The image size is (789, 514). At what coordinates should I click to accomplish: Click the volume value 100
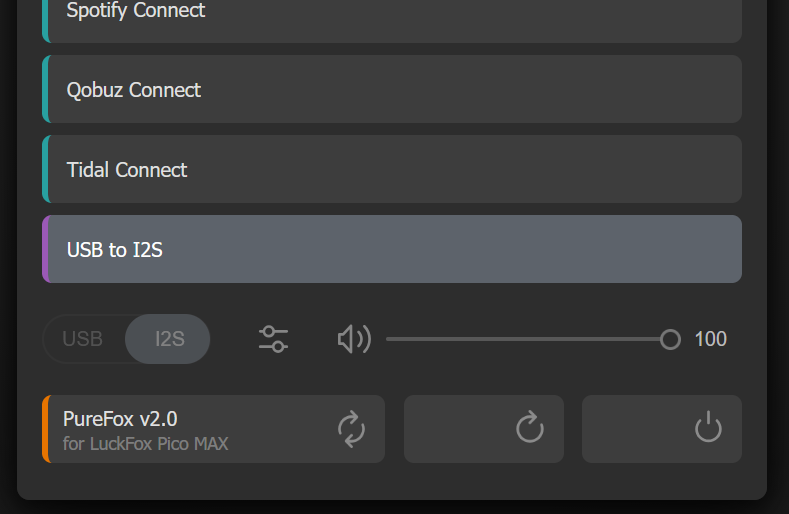click(710, 339)
